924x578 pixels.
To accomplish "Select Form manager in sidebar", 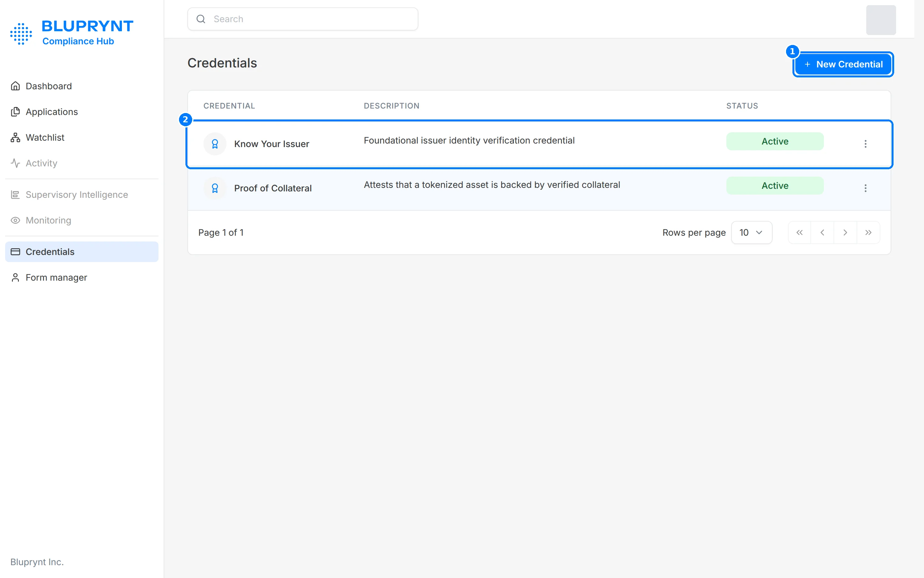I will [82, 277].
